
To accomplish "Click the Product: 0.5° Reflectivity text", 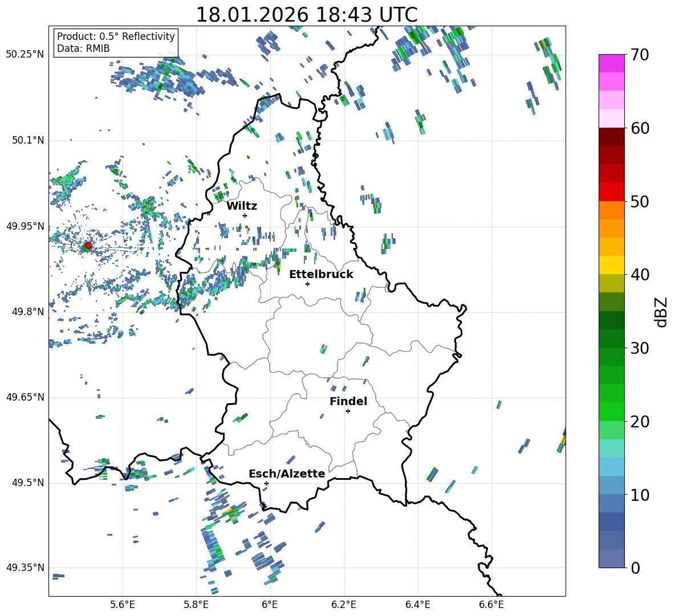I will (116, 36).
